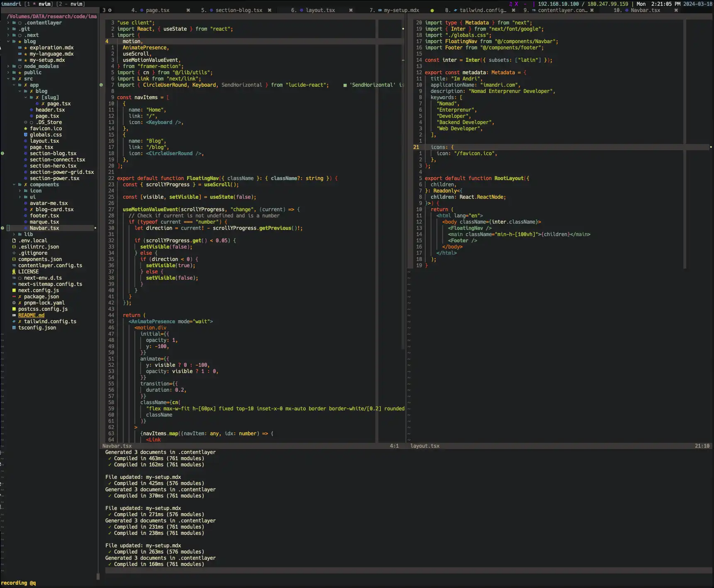Close the section-blog.tsx buffer tab
Image resolution: width=714 pixels, height=588 pixels.
click(269, 10)
